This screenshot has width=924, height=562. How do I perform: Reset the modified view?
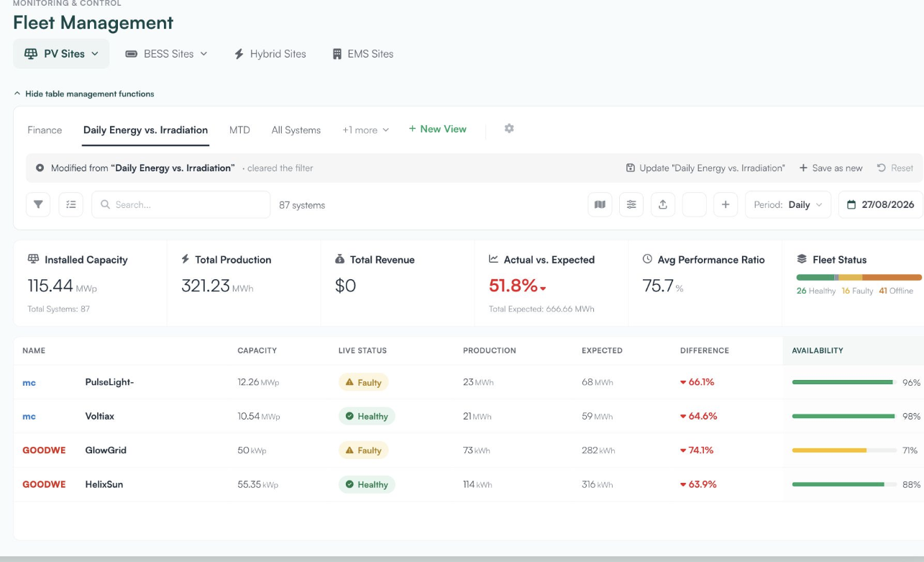pyautogui.click(x=895, y=168)
